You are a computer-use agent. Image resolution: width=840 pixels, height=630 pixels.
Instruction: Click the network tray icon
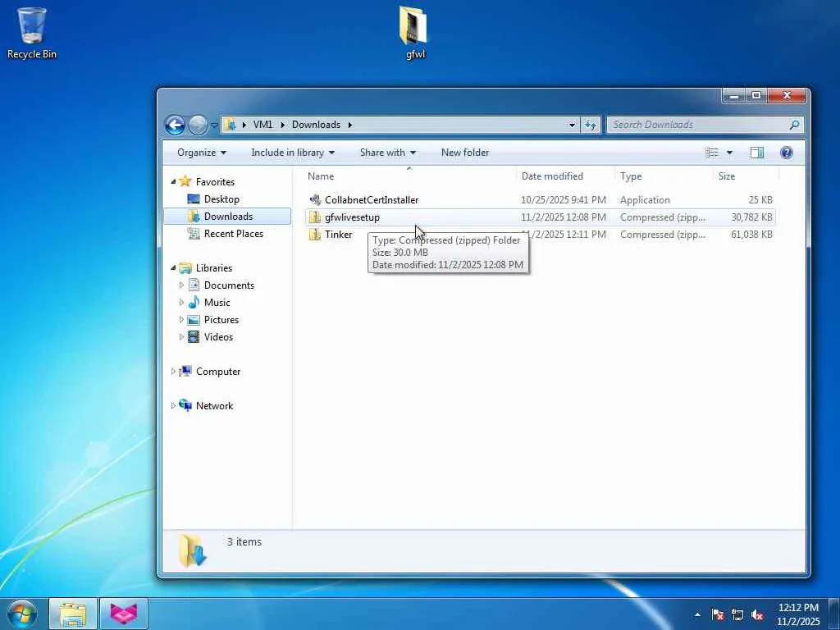(737, 614)
